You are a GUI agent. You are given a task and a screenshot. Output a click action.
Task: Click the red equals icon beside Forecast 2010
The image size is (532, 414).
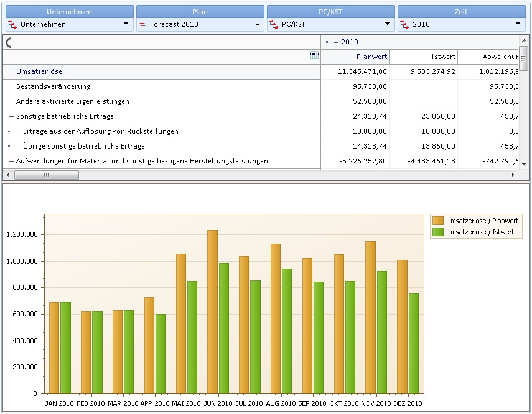click(x=142, y=24)
